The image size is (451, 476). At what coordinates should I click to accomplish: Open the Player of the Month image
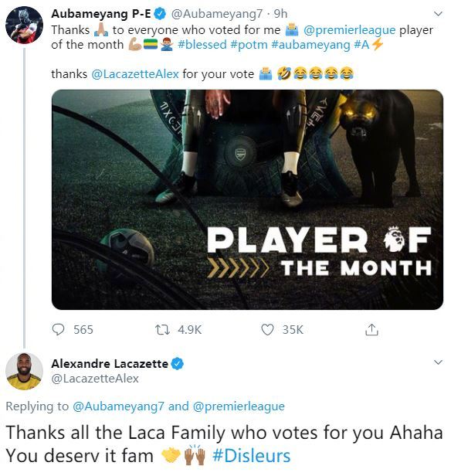pyautogui.click(x=247, y=199)
